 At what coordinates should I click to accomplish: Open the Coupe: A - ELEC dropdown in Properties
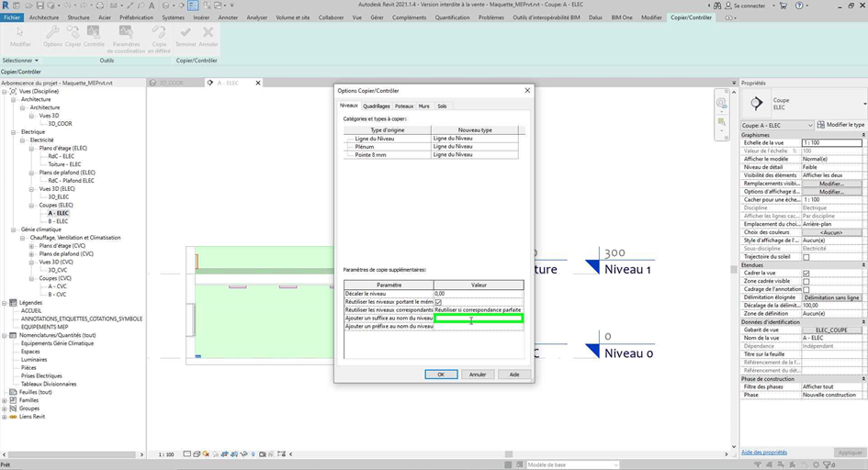click(777, 125)
